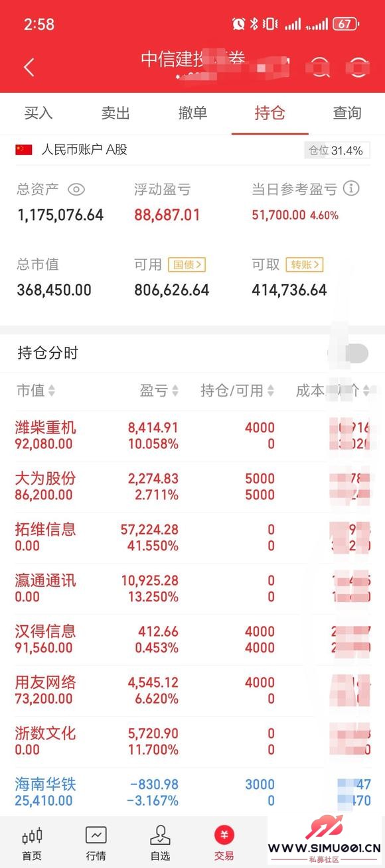
Task: Open 首页 candlestick icon
Action: click(32, 835)
